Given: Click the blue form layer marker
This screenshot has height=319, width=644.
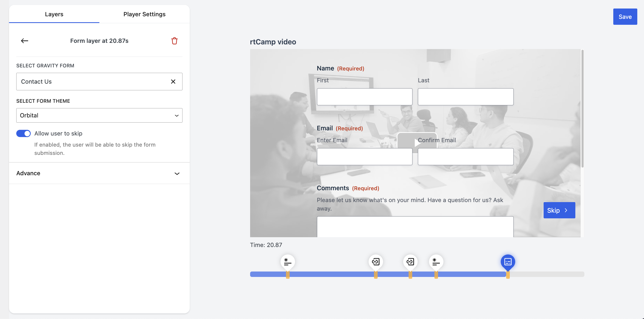Looking at the screenshot, I should coord(508,262).
